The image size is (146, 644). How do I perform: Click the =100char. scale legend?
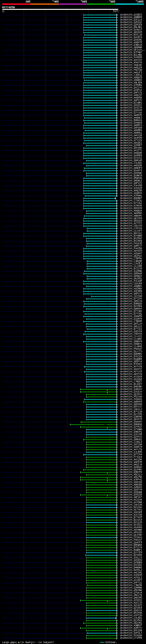[108, 642]
